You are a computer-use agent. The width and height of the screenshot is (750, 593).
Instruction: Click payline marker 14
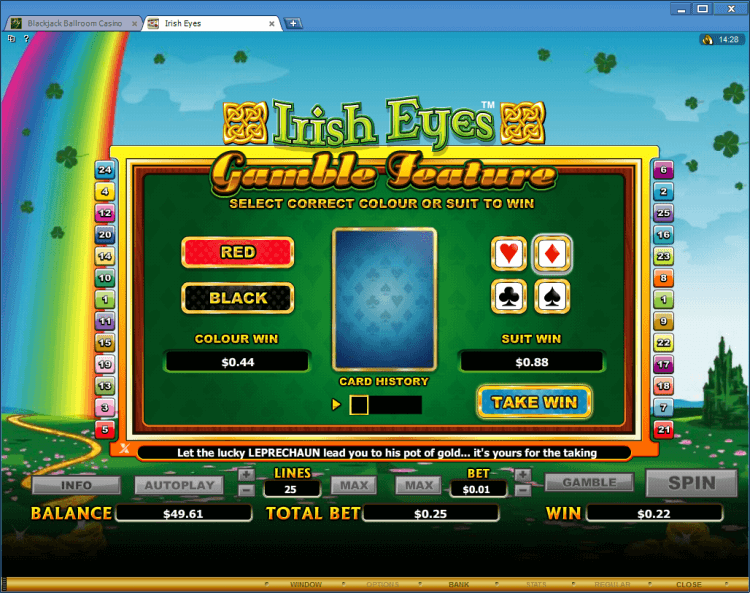tap(105, 256)
